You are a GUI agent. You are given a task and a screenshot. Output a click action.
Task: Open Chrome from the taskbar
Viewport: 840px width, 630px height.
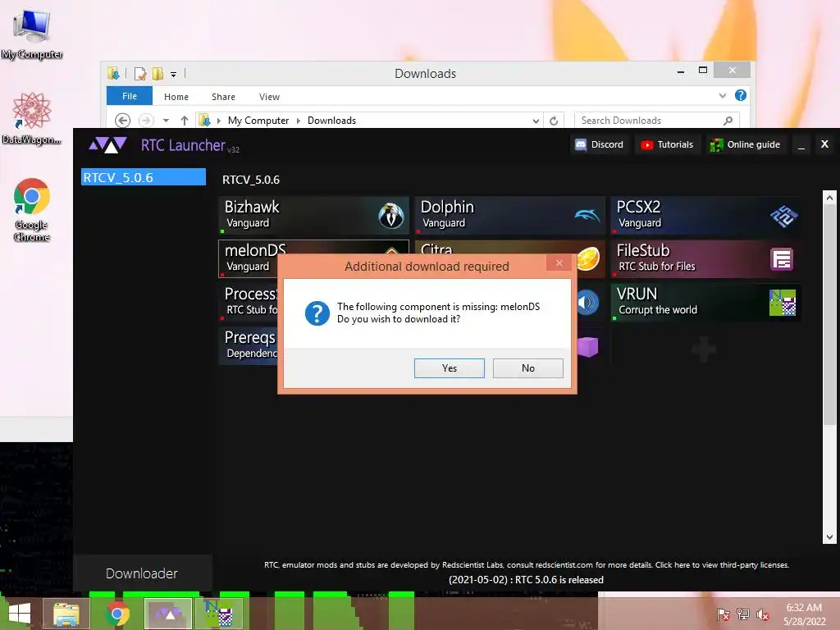pos(117,614)
